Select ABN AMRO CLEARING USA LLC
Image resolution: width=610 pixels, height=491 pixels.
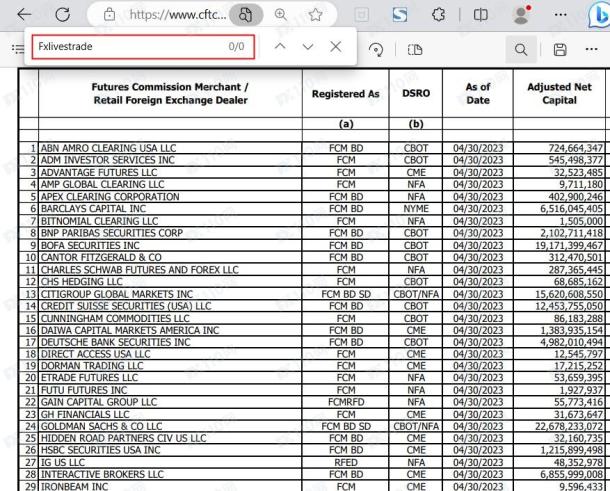[109, 148]
